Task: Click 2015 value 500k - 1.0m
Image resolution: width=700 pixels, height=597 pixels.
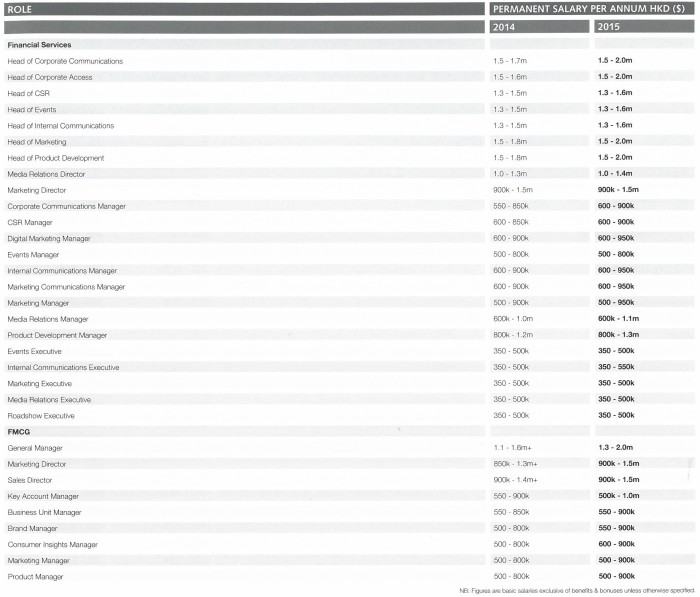Action: pos(619,496)
